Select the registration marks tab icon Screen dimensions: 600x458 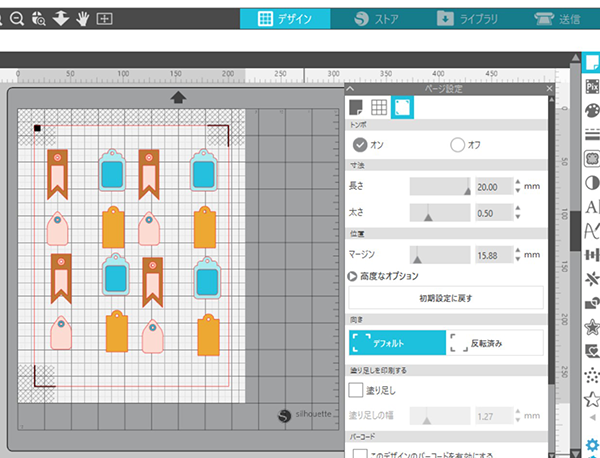(402, 107)
